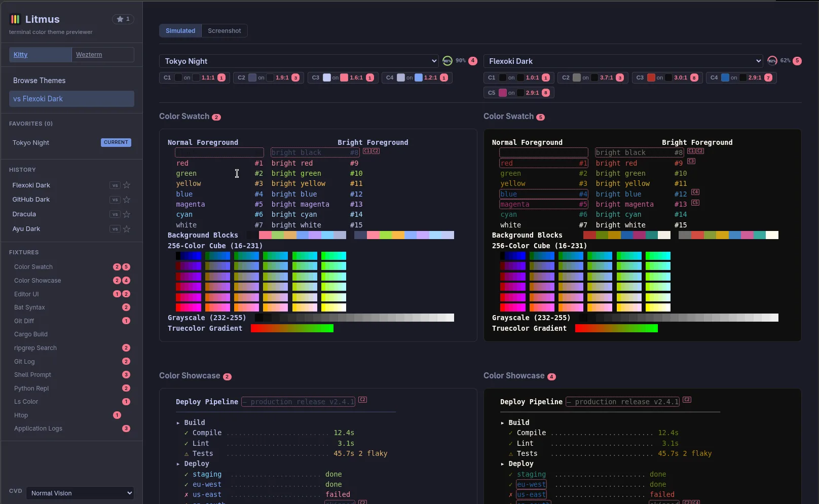Viewport: 819px width, 504px height.
Task: Go to the Shell Prompt fixture
Action: coord(33,375)
